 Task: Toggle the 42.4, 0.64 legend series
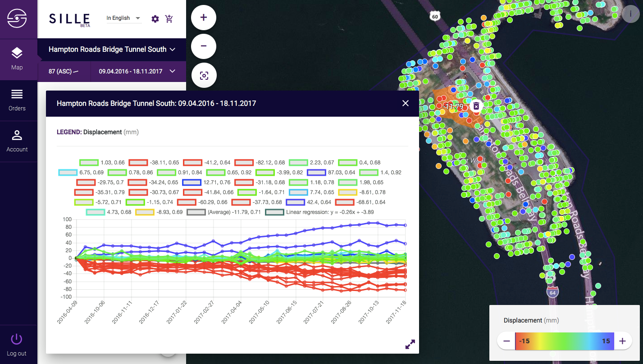pos(309,202)
